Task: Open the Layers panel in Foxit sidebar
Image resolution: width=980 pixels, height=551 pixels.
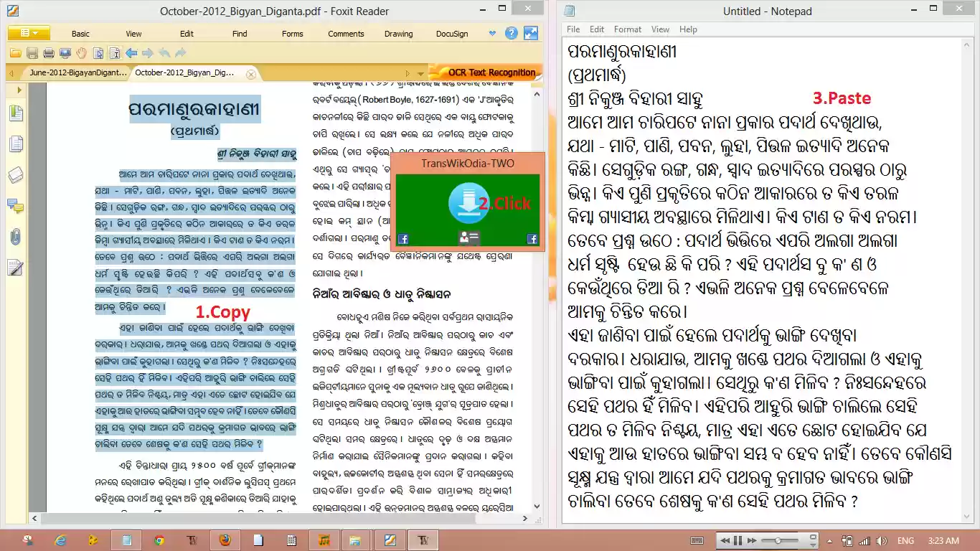Action: pos(15,175)
